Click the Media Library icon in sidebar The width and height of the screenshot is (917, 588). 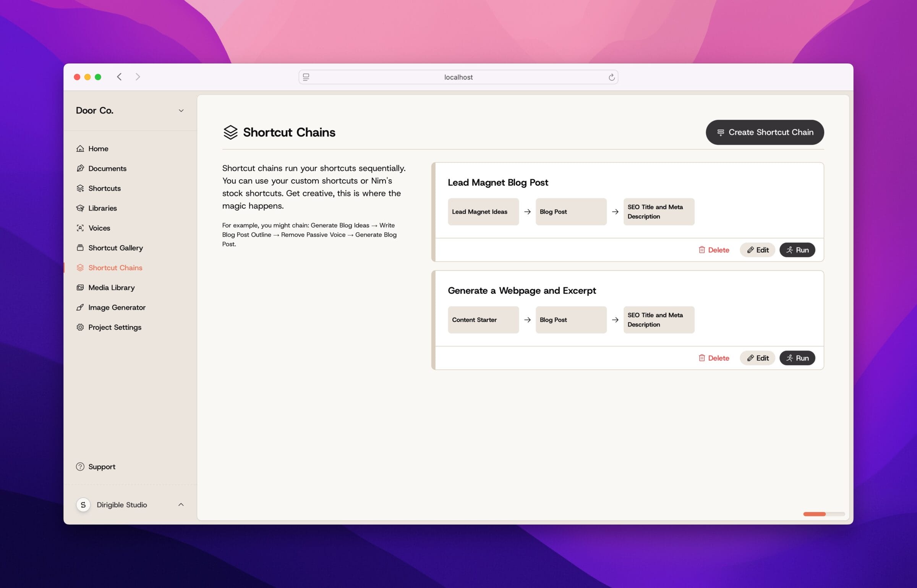click(80, 287)
